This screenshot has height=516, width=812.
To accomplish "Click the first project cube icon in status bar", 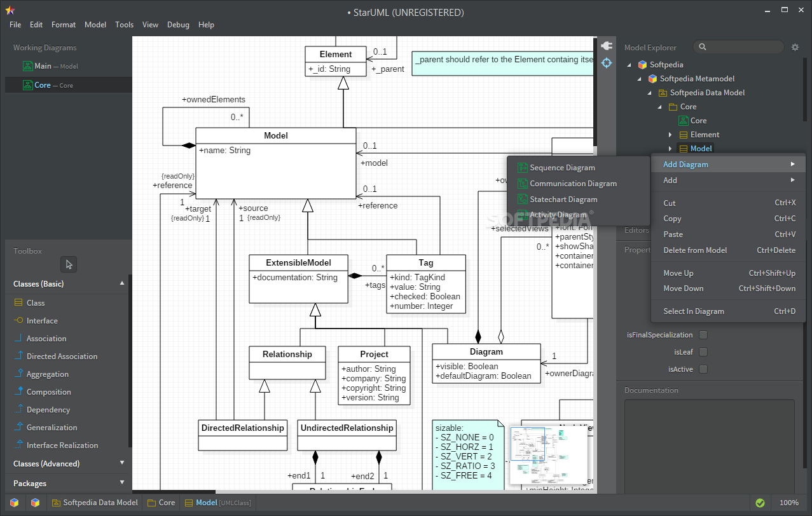I will pyautogui.click(x=14, y=503).
